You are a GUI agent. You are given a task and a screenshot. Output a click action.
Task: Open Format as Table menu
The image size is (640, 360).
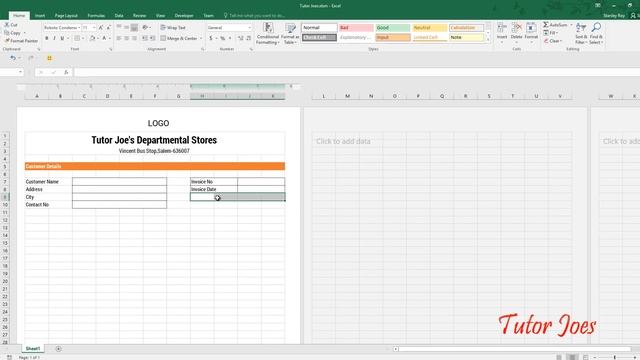coord(290,33)
